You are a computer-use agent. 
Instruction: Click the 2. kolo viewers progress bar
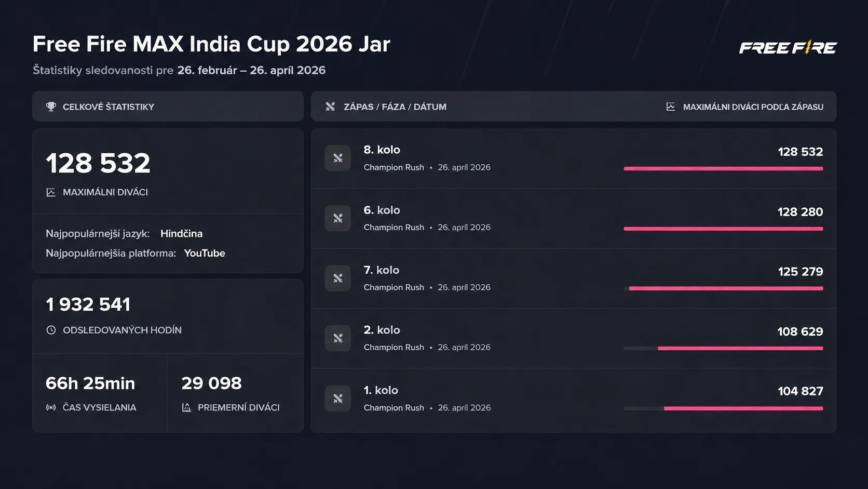(x=723, y=348)
